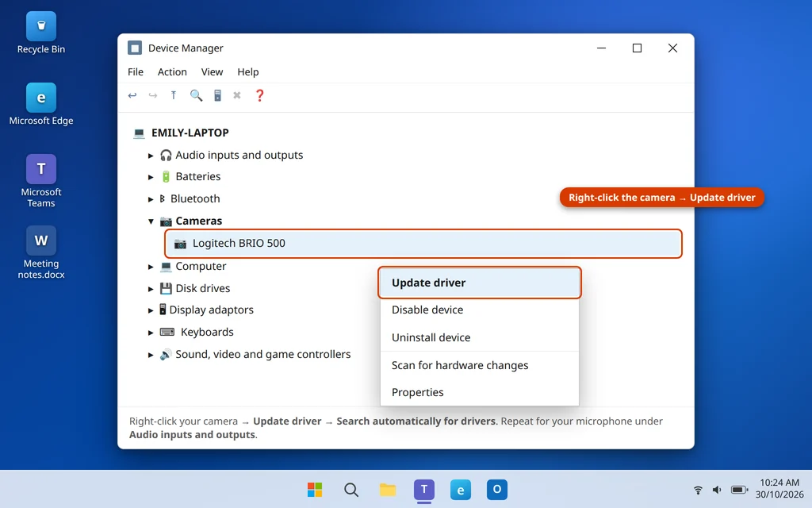Expand the Batteries category arrow
The width and height of the screenshot is (812, 508).
click(151, 177)
